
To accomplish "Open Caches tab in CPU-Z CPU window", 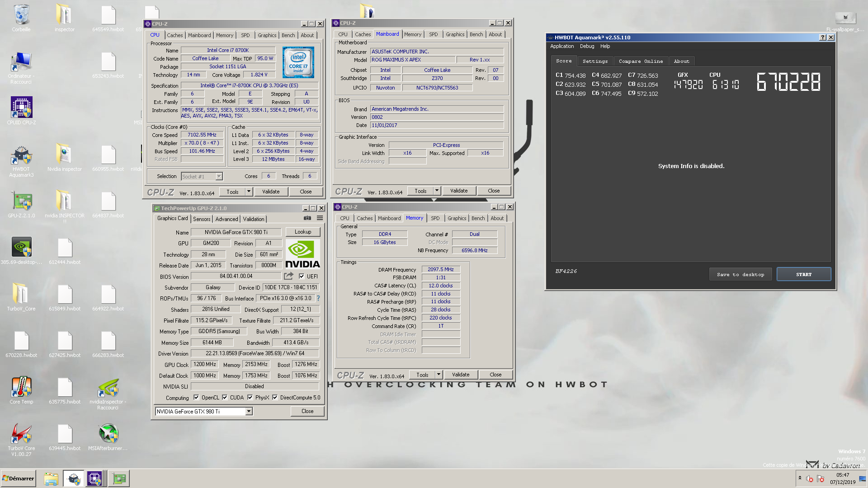I will coord(175,35).
